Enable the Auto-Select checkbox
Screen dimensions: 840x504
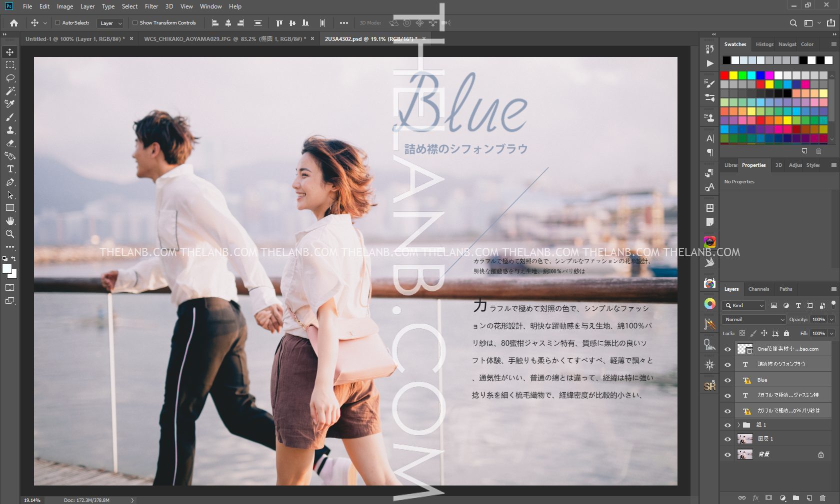pyautogui.click(x=57, y=22)
